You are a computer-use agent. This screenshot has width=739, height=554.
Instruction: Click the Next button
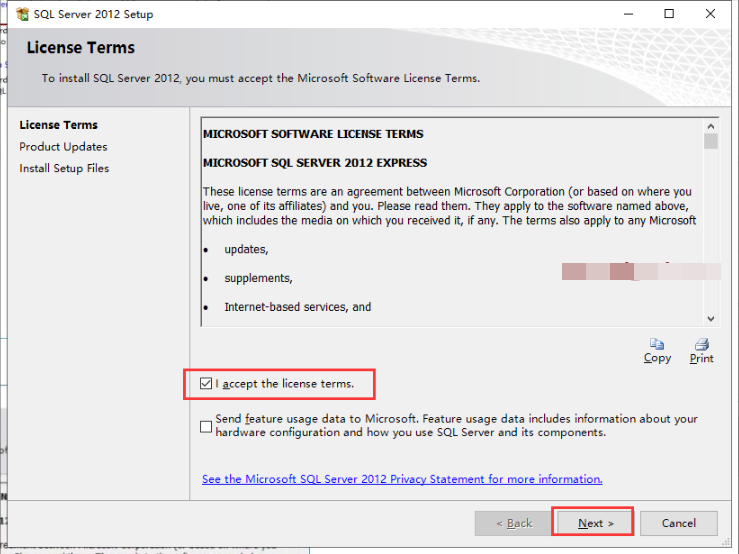(x=596, y=523)
